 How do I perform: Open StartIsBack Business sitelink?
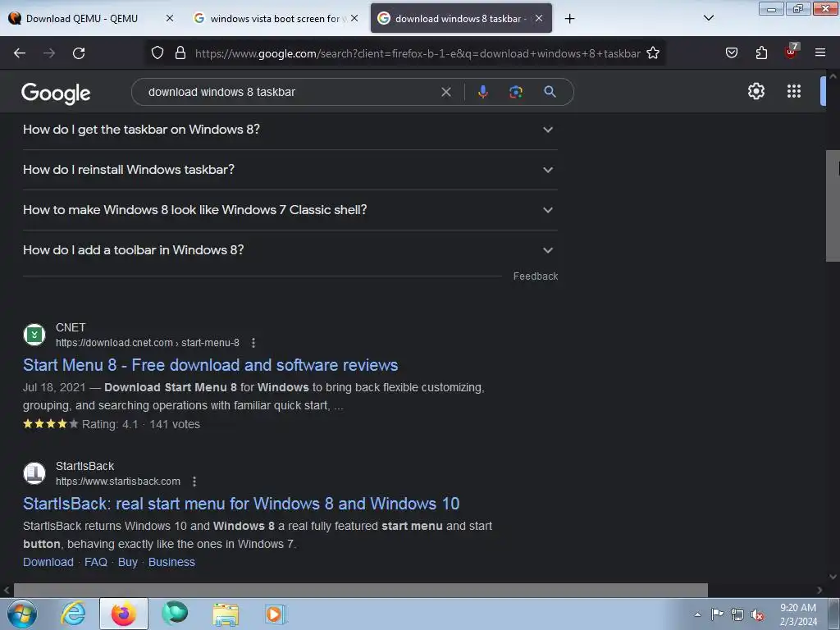click(x=171, y=562)
